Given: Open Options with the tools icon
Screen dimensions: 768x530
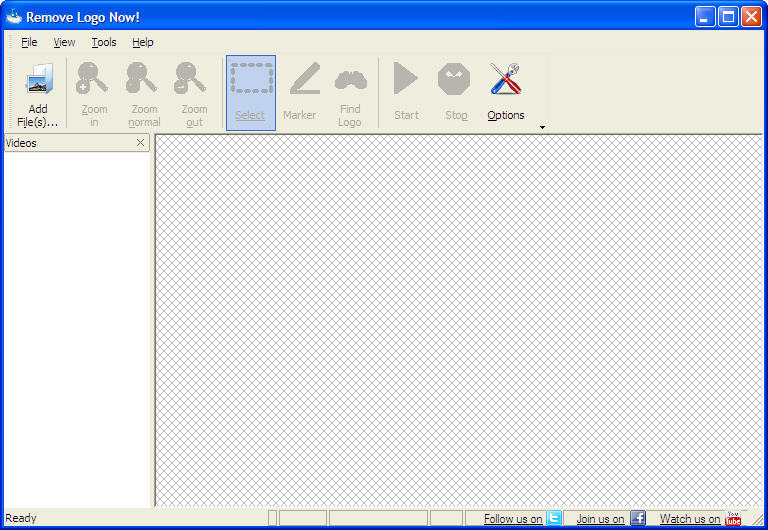Looking at the screenshot, I should pos(505,93).
